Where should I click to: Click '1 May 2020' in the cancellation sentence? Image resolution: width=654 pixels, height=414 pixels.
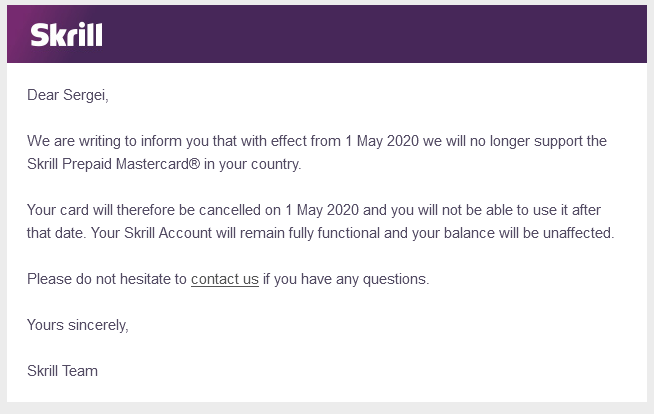[x=322, y=210]
